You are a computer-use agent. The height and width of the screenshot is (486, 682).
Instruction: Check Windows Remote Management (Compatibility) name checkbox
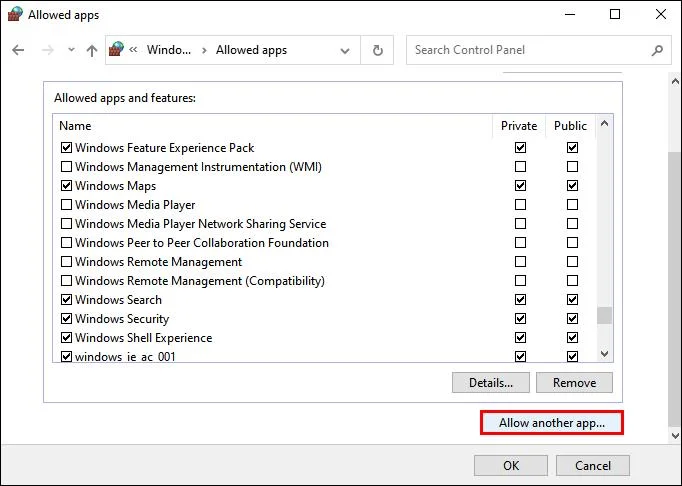coord(66,281)
